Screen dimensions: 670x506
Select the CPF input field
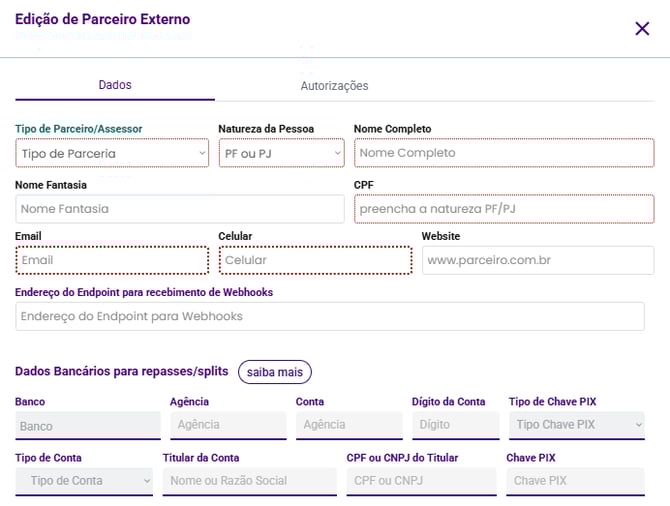click(503, 209)
